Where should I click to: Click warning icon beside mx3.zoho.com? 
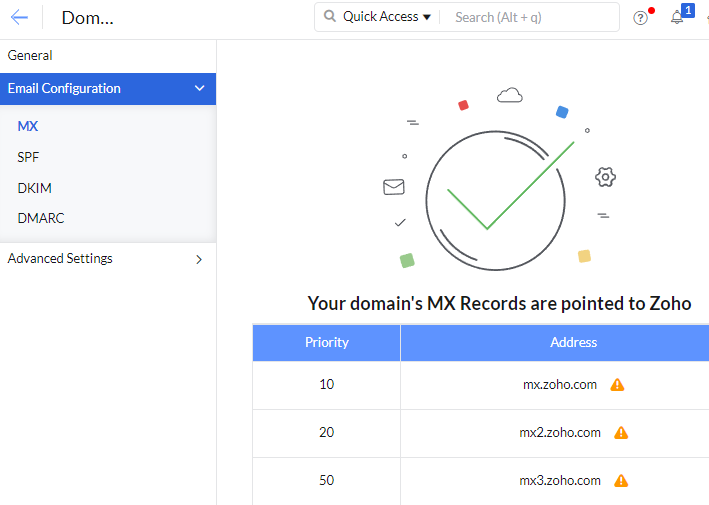pos(621,481)
